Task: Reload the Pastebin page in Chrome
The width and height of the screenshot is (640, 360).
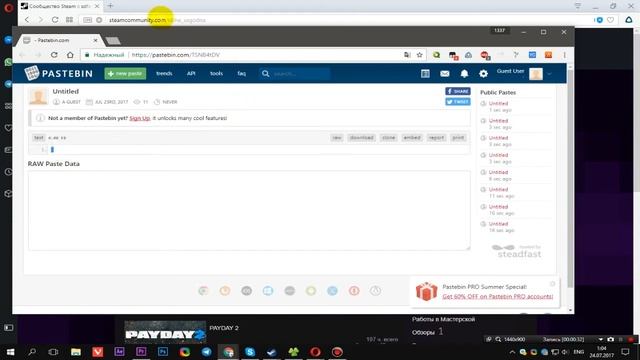Action: 54,55
